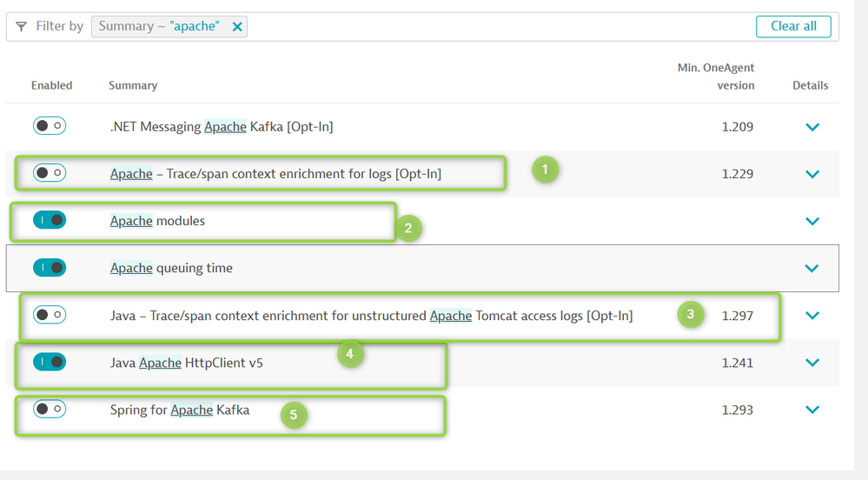Enable Apache Trace/span context enrichment toggle
Screen dimensions: 868x480
pyautogui.click(x=50, y=173)
